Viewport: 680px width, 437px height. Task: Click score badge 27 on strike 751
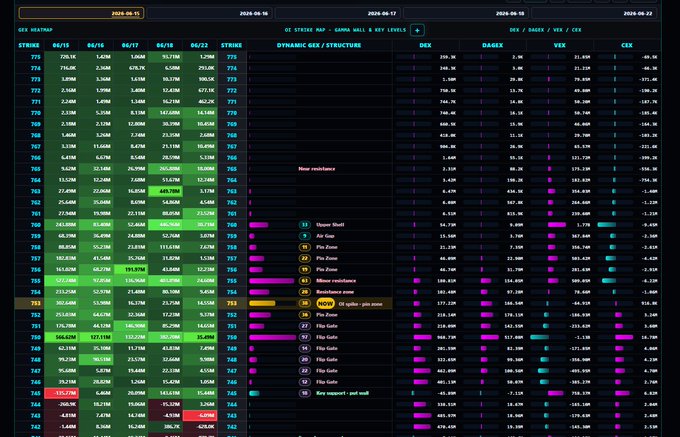click(304, 326)
